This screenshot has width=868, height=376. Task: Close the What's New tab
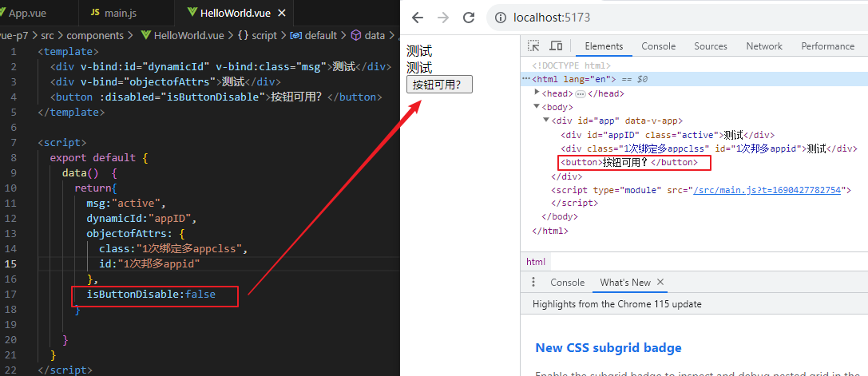(660, 282)
